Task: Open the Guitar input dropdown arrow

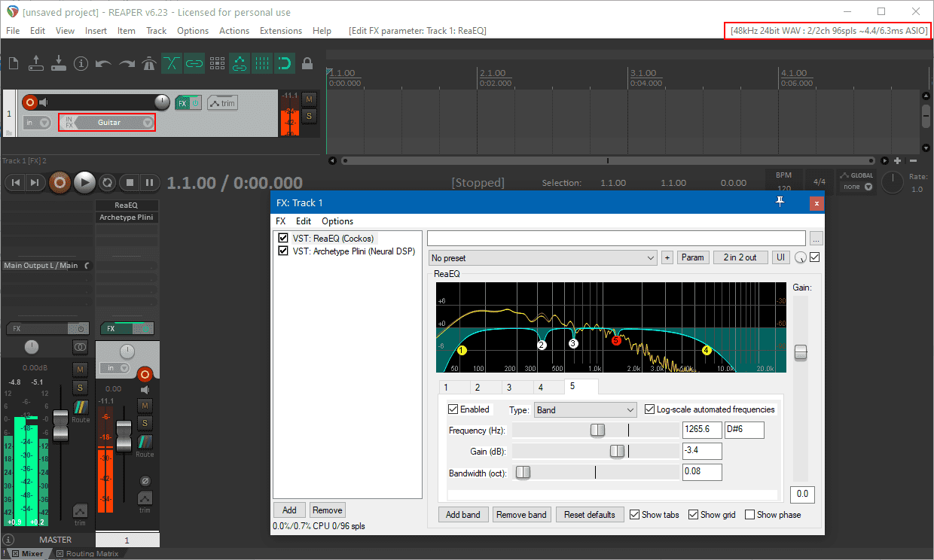Action: (x=148, y=123)
